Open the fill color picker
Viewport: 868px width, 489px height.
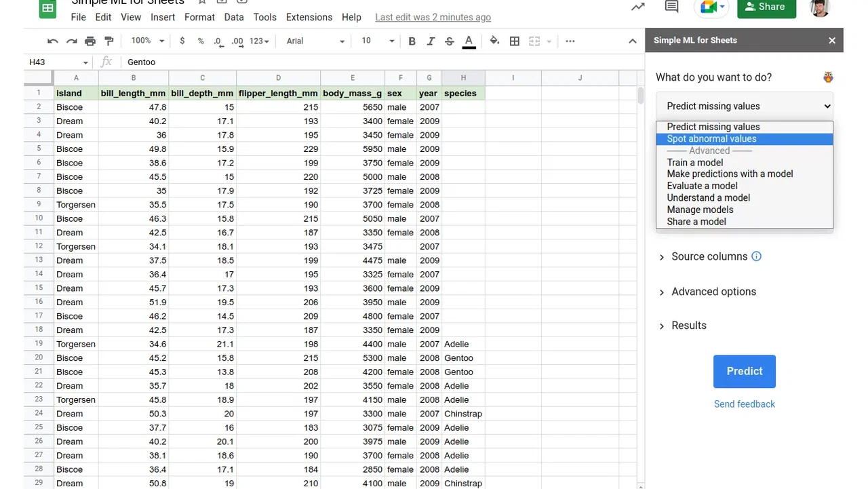494,41
